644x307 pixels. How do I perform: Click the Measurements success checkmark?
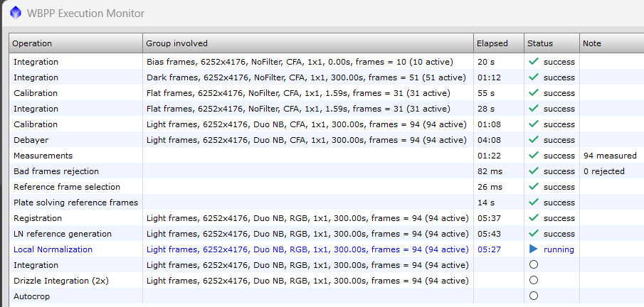pos(534,156)
